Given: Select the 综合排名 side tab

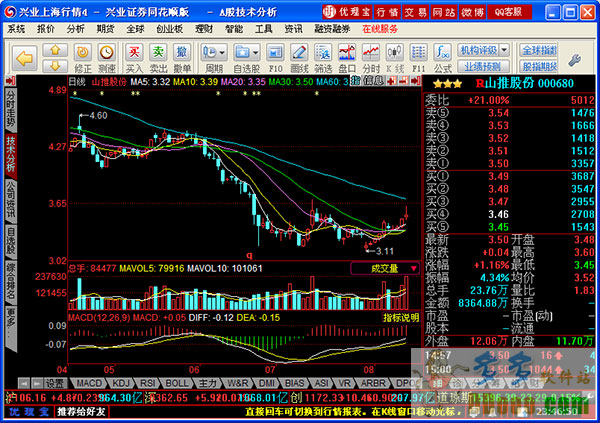Looking at the screenshot, I should (11, 281).
